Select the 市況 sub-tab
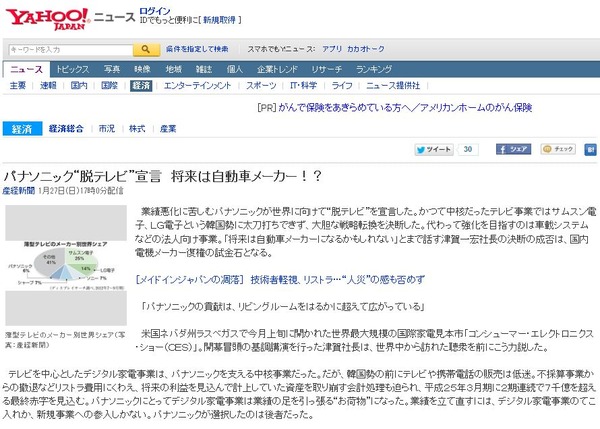 click(107, 129)
